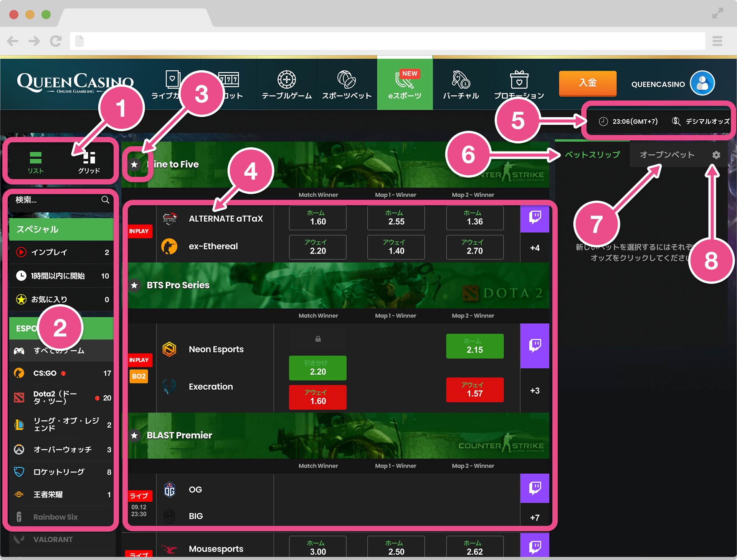This screenshot has width=737, height=560.
Task: Go to バーチャル section
Action: click(461, 85)
